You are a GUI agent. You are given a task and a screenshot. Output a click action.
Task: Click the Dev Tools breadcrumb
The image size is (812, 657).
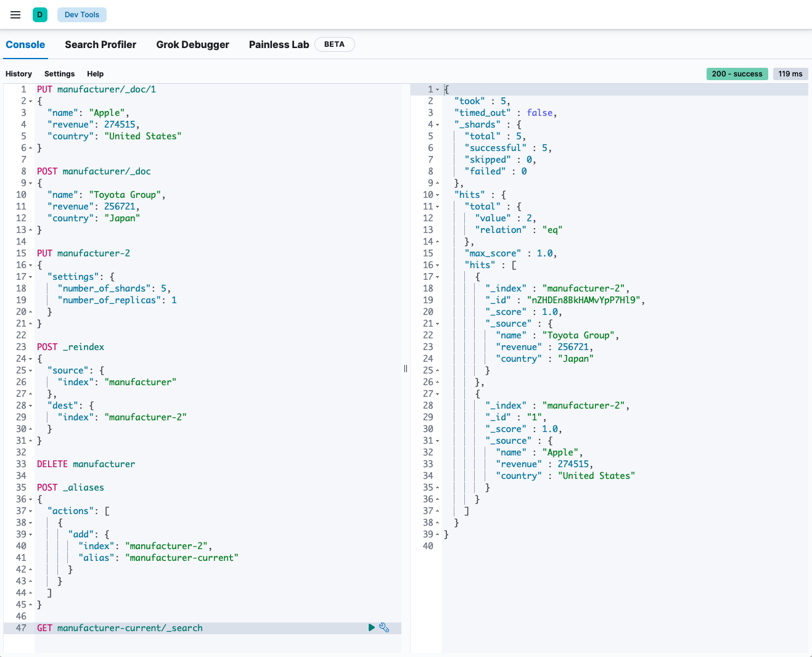coord(82,15)
